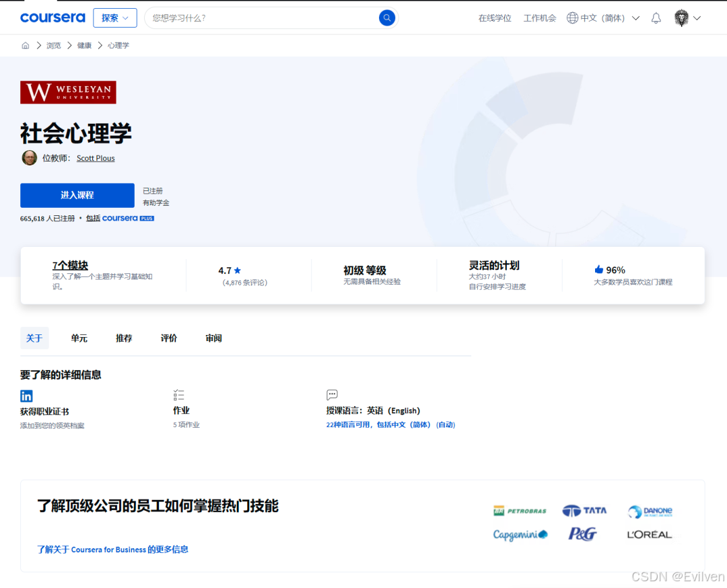Select the 关于 tab

(34, 338)
